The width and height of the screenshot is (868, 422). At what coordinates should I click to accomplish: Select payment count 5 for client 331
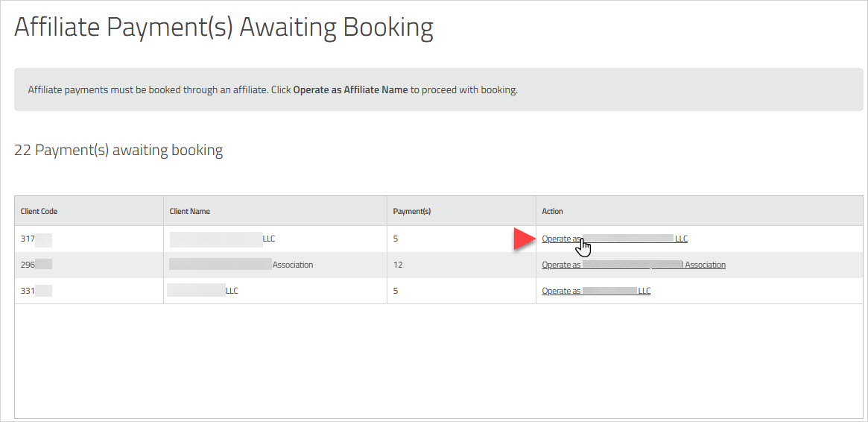(x=396, y=291)
